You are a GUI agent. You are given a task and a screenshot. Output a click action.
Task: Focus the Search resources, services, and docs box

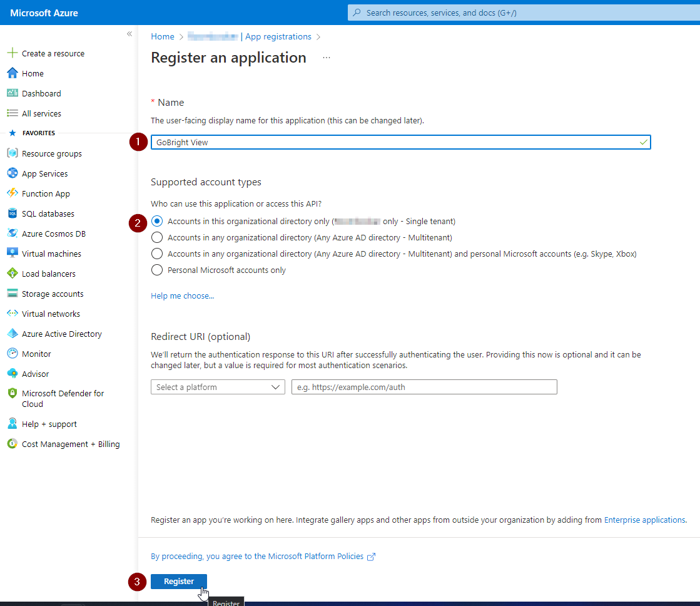pos(524,13)
